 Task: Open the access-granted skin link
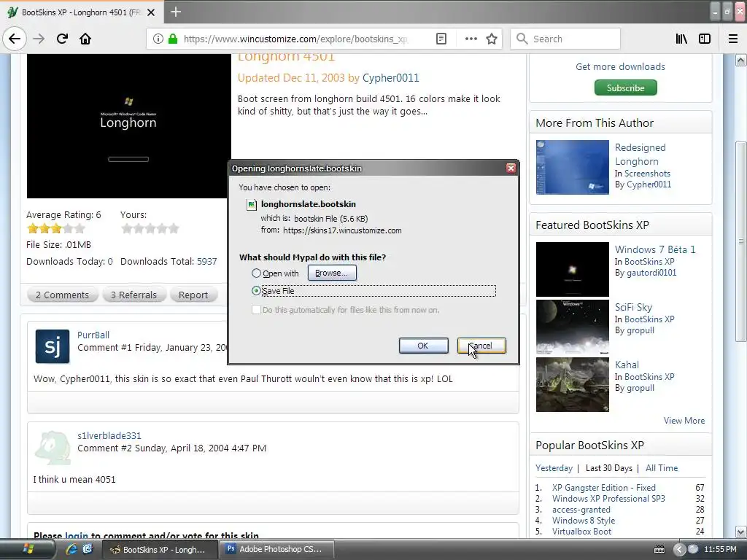(x=581, y=510)
